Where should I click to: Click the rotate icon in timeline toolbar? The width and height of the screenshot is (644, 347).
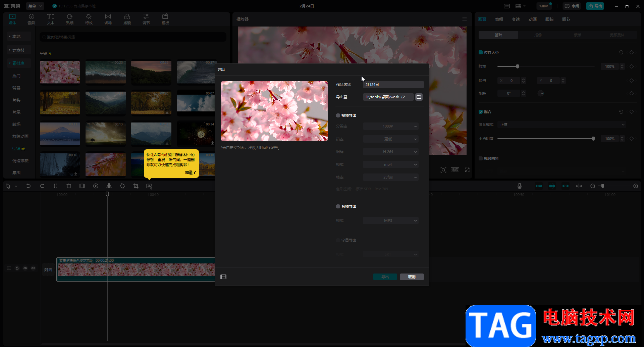tap(122, 186)
